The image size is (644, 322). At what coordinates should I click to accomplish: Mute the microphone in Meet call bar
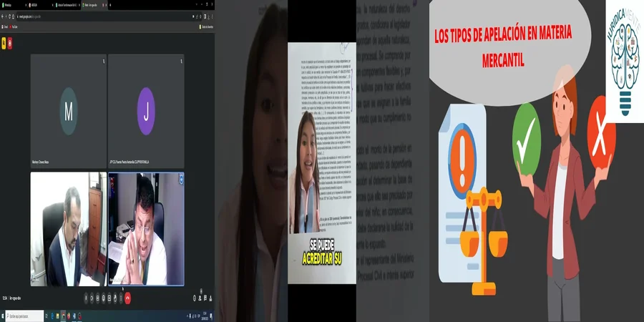click(x=87, y=298)
